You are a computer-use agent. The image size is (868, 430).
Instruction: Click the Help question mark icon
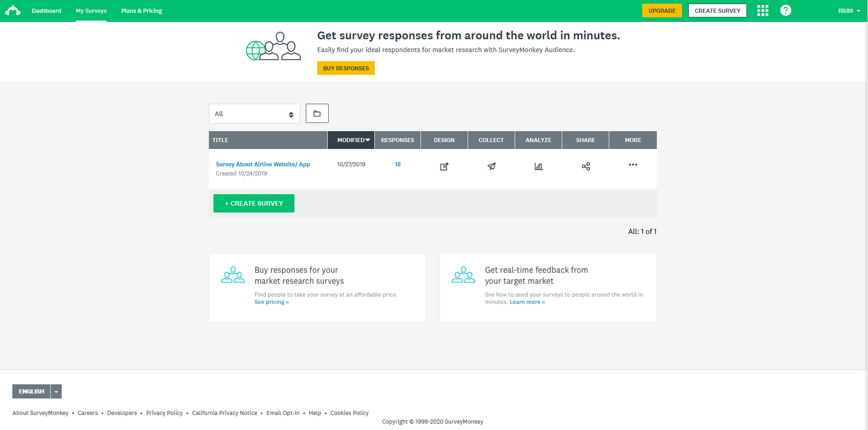[785, 10]
